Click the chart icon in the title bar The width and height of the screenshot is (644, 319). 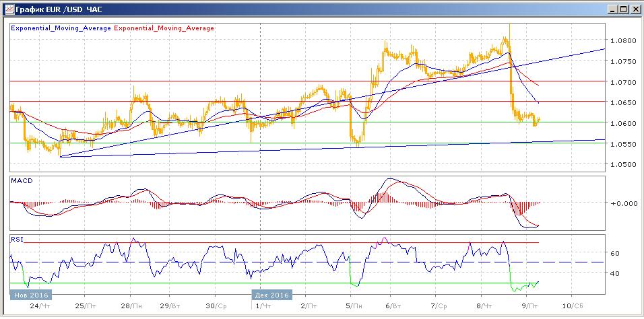[9, 9]
